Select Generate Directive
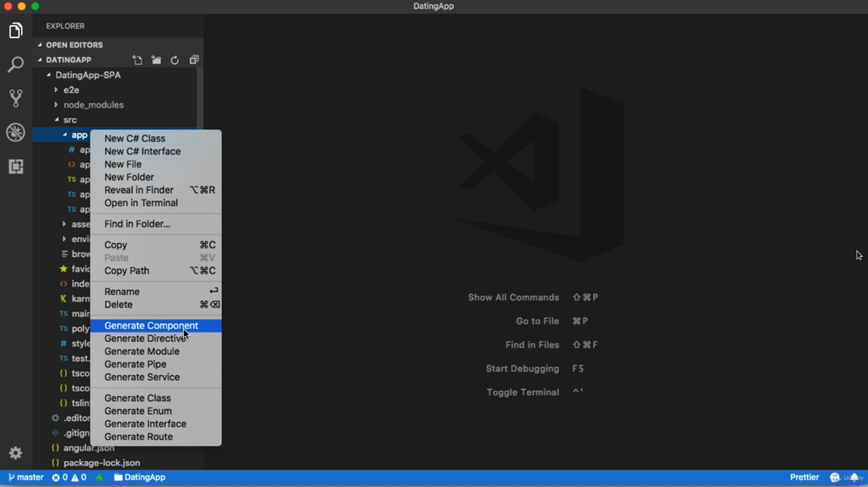Image resolution: width=868 pixels, height=487 pixels. coord(155,339)
